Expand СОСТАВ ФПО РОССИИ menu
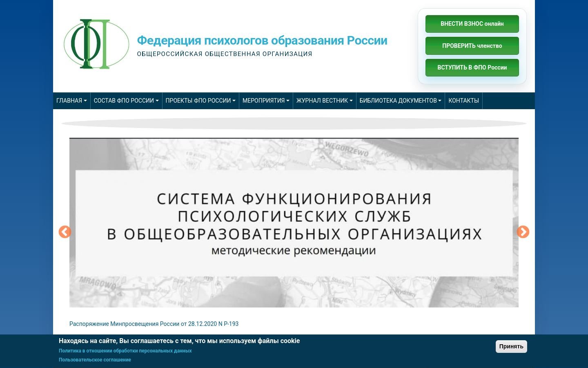This screenshot has height=368, width=588. (x=126, y=101)
